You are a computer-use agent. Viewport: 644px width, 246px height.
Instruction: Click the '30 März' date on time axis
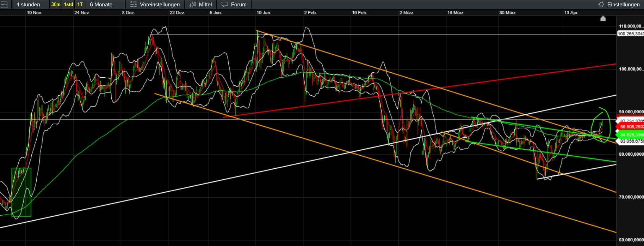pyautogui.click(x=507, y=13)
